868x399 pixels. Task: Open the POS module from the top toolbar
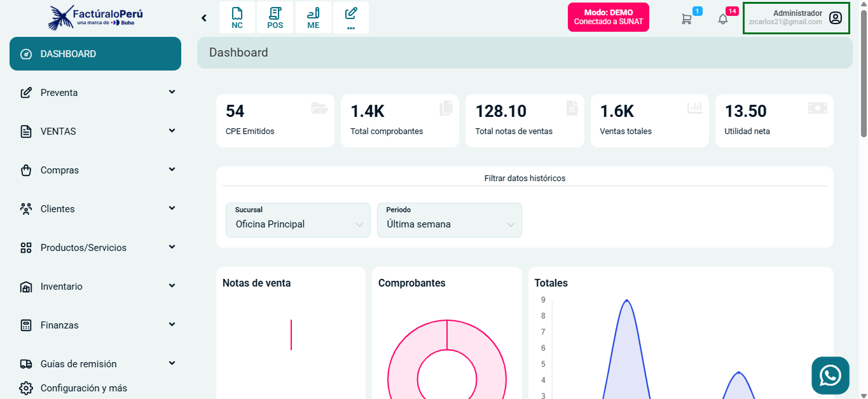point(275,17)
